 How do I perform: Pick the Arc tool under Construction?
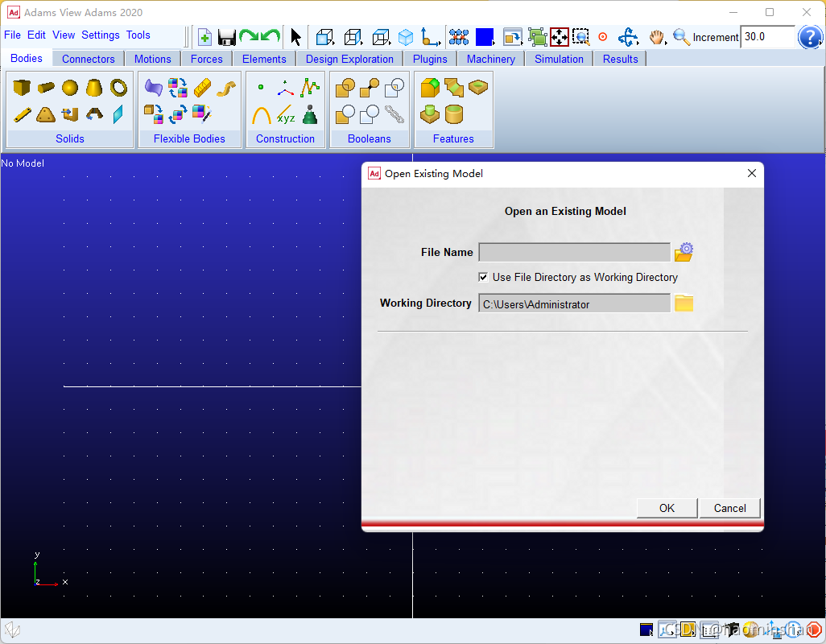260,115
